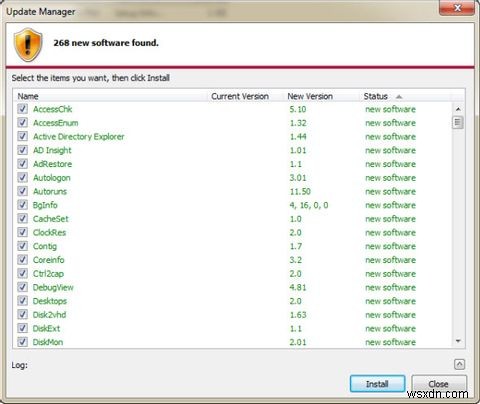Click version 1.63 for Disk2vhd

298,315
